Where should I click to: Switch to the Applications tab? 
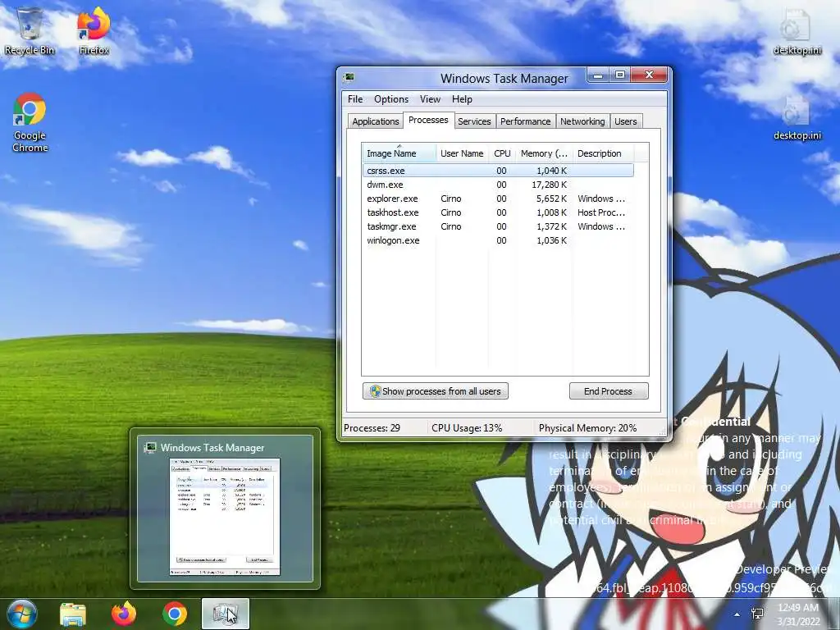click(x=376, y=121)
